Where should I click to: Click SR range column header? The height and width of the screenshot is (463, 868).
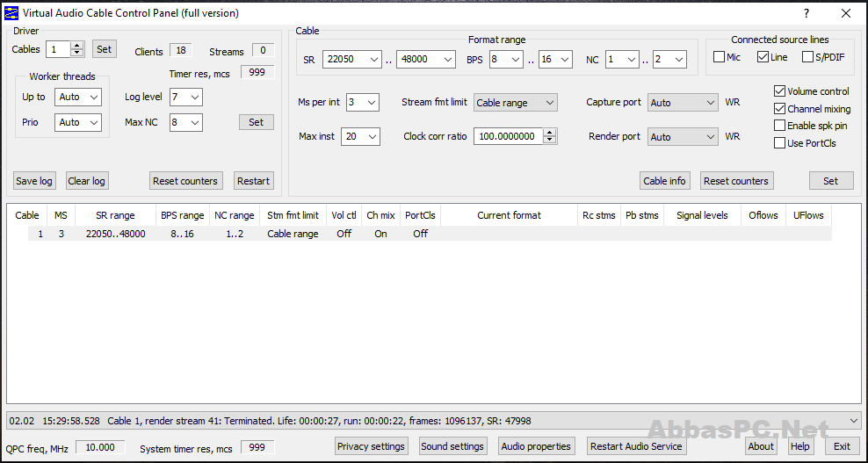(x=115, y=215)
